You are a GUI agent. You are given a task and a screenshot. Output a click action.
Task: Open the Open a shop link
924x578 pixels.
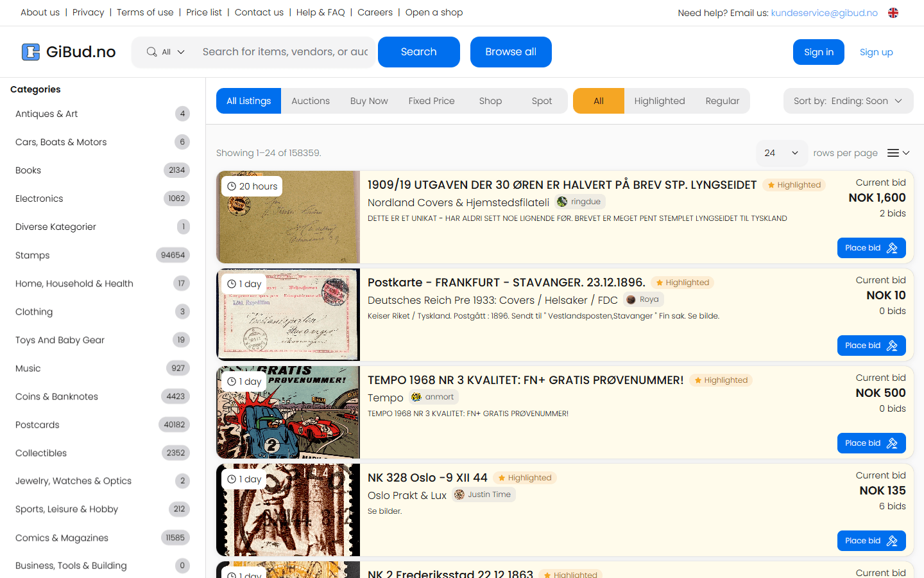(x=434, y=12)
